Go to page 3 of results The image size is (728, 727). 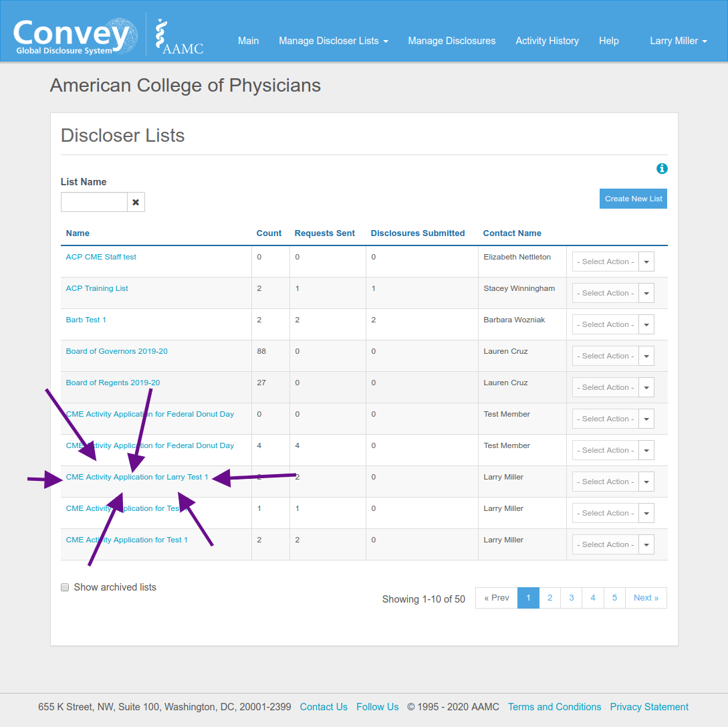tap(572, 598)
